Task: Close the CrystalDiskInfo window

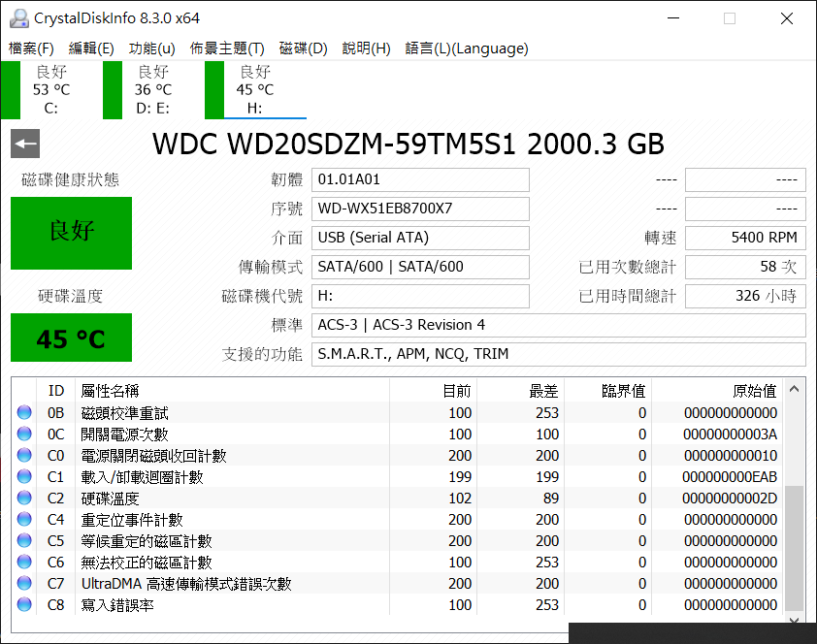Action: click(x=787, y=18)
